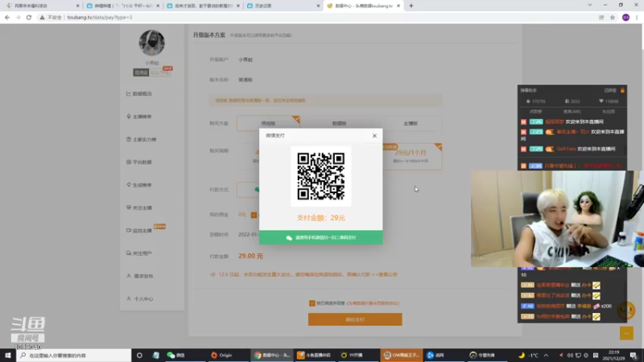Click the browser forward arrow
644x362 pixels.
(x=18, y=17)
